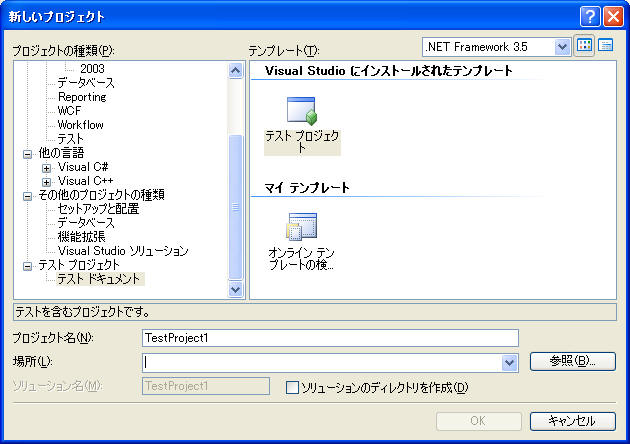The width and height of the screenshot is (630, 444).
Task: Open オンライン テンプレートの検索 template icon
Action: tap(301, 241)
